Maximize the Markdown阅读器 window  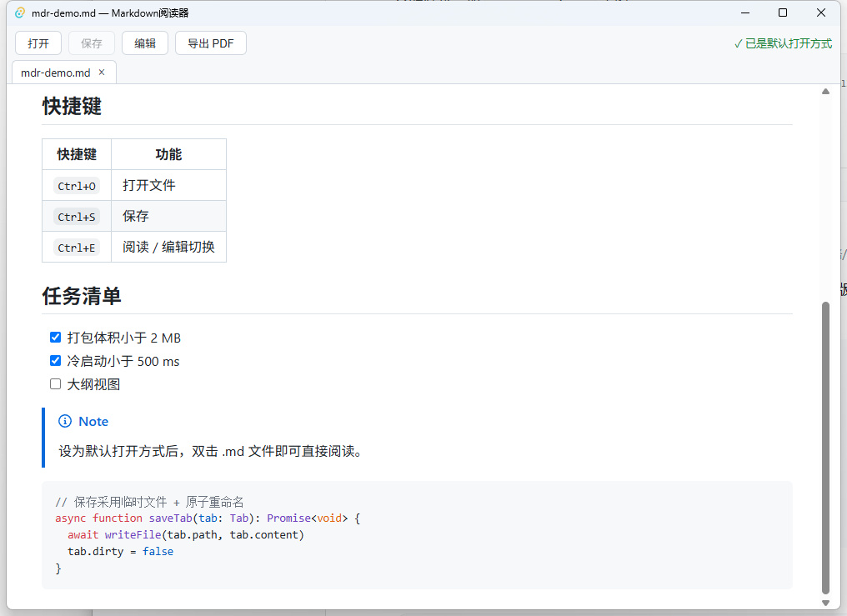783,13
